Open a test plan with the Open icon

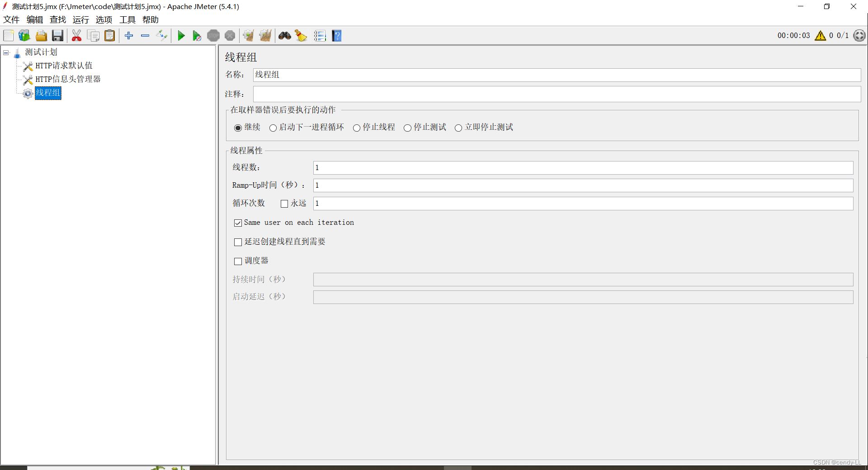tap(41, 35)
